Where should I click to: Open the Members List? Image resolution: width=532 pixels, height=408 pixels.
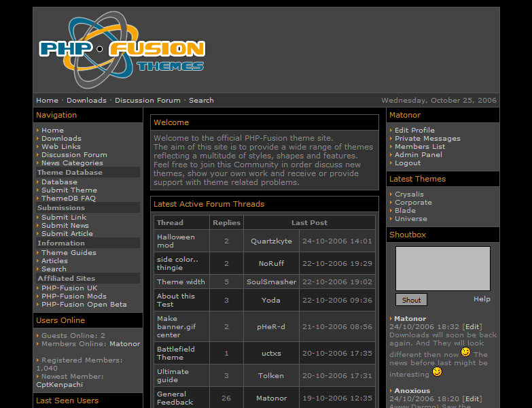point(420,147)
